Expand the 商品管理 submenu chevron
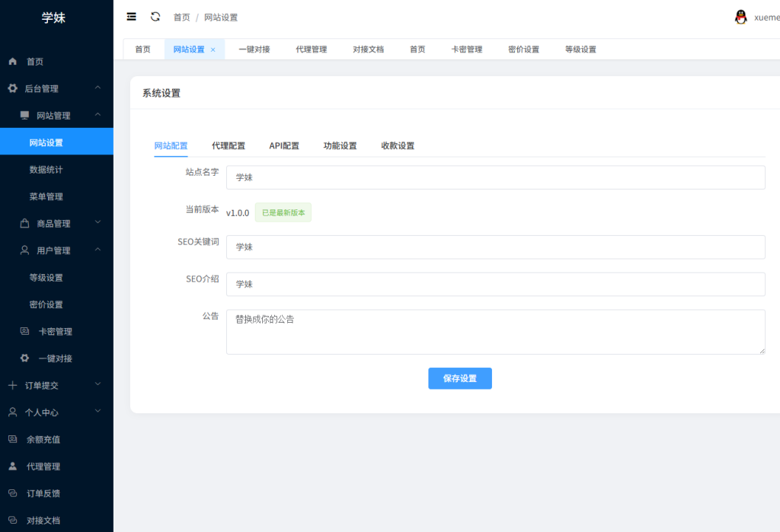Viewport: 780px width, 532px height. coord(97,223)
